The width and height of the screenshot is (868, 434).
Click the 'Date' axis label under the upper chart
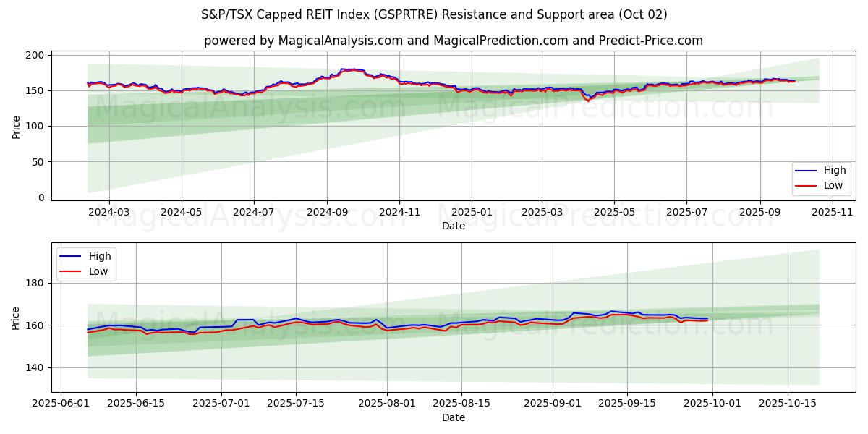tap(453, 226)
